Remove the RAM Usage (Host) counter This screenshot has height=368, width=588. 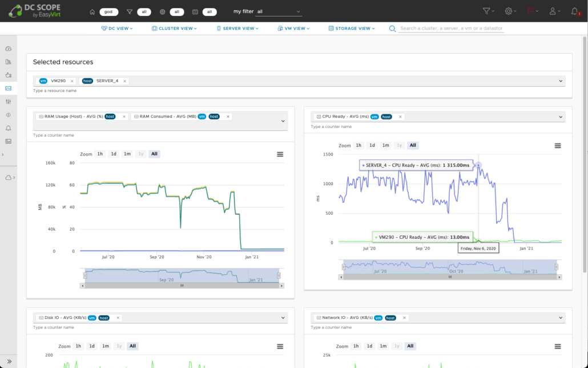124,117
